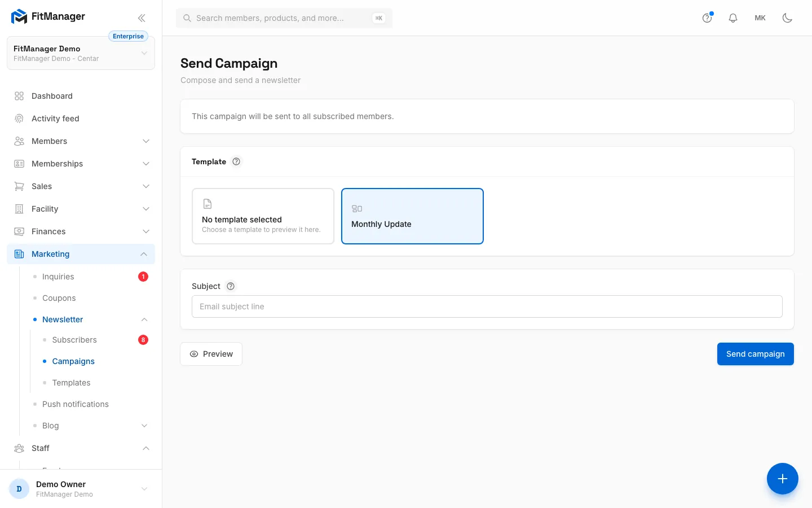Click the Facility building icon

pyautogui.click(x=19, y=209)
